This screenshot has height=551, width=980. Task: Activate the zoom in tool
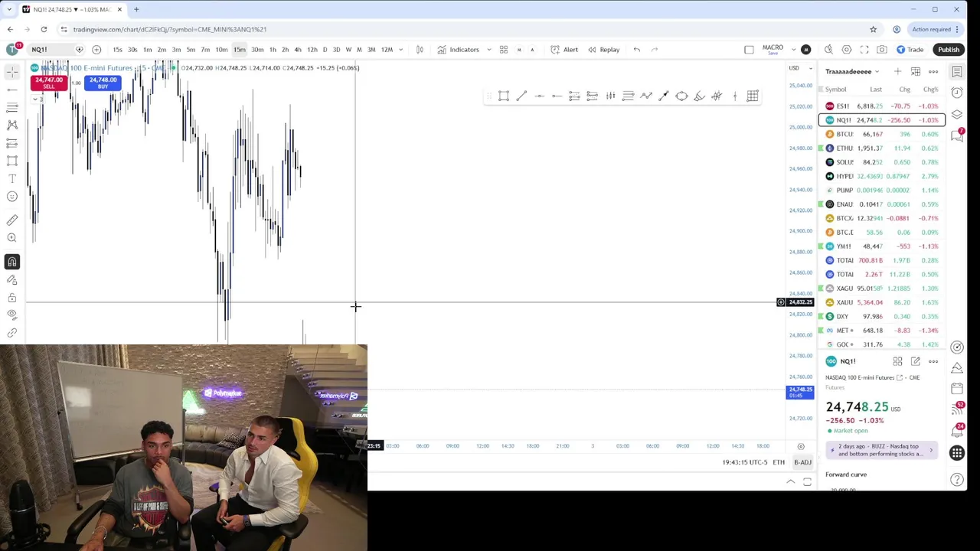[12, 238]
